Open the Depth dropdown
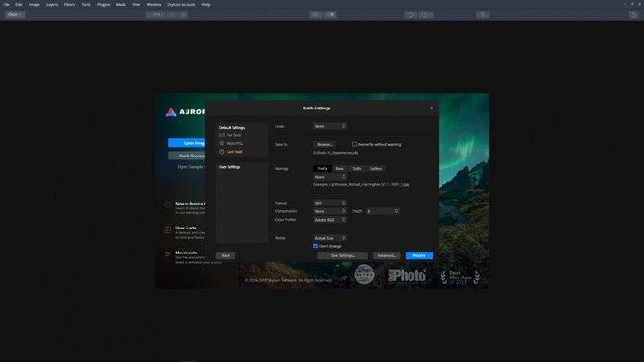644x362 pixels. pyautogui.click(x=383, y=211)
